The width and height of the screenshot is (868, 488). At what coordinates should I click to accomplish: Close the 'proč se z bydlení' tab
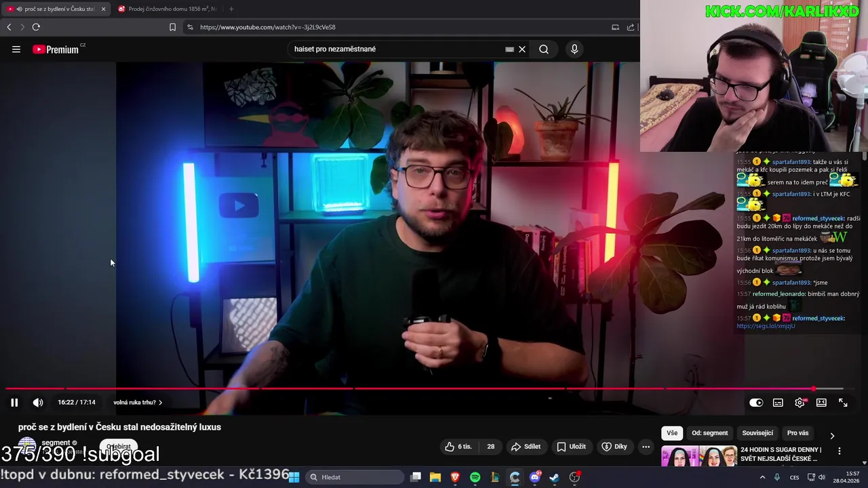pyautogui.click(x=103, y=9)
